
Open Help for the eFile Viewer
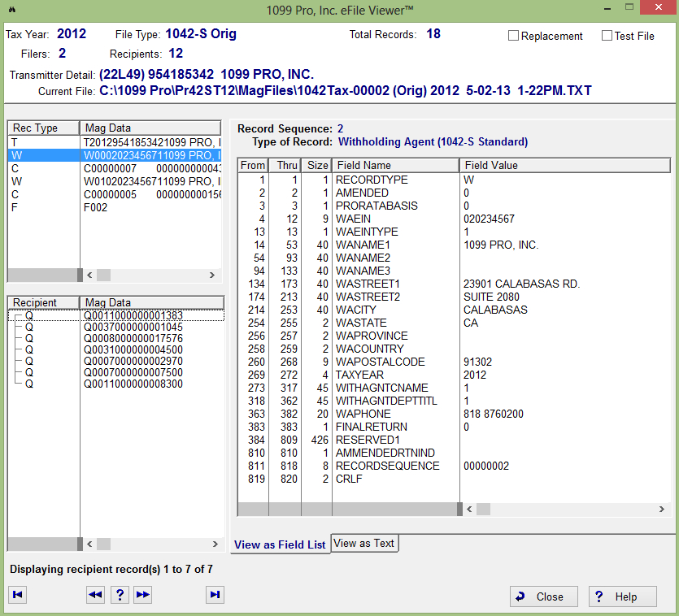tap(622, 596)
